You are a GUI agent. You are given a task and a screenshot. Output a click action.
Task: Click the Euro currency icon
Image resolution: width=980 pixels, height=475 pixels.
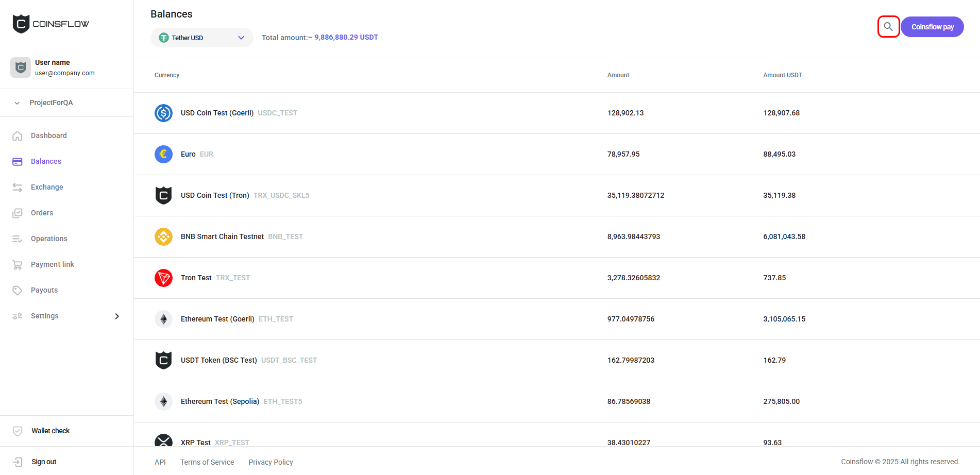tap(163, 154)
